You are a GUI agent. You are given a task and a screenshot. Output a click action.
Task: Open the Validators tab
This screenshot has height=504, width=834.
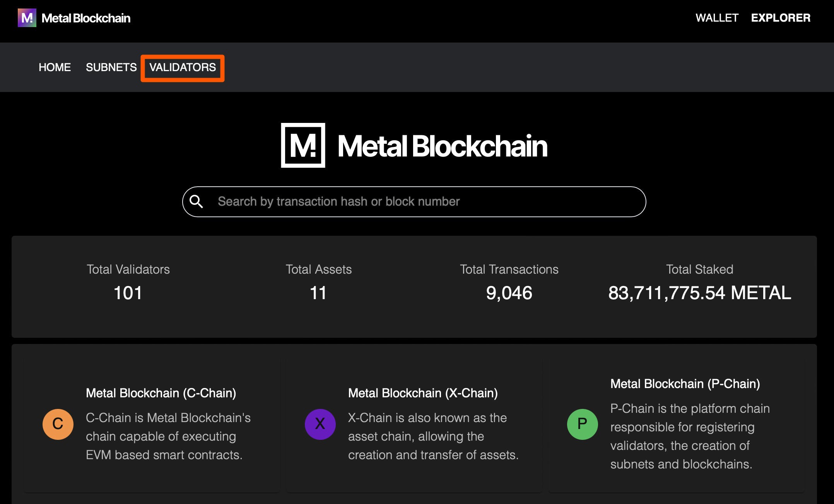pyautogui.click(x=183, y=68)
